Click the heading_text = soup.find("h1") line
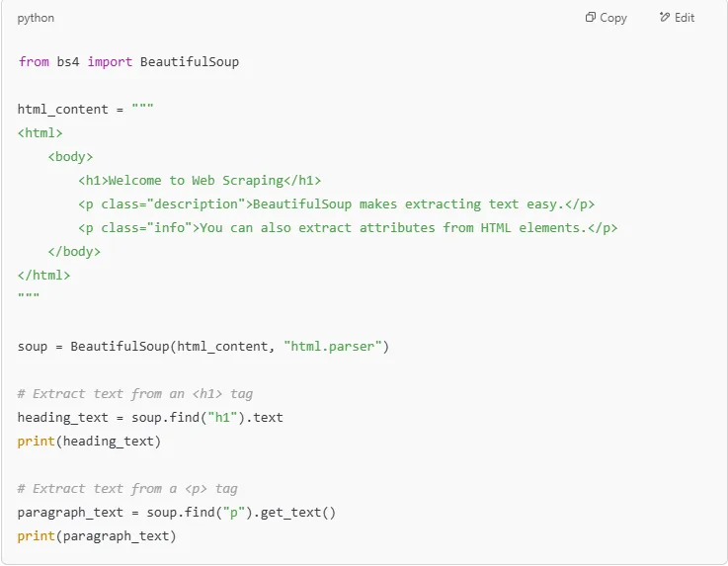The width and height of the screenshot is (728, 566). pyautogui.click(x=150, y=417)
